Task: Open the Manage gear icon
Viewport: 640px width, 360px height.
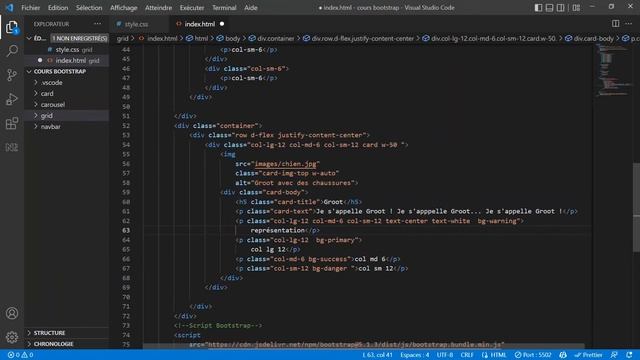Action: [12, 337]
